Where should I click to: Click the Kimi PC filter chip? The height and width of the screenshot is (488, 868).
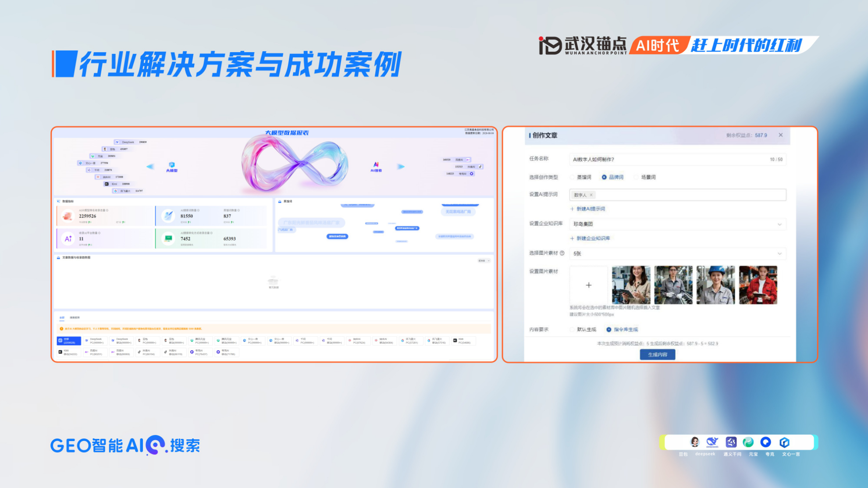[463, 341]
